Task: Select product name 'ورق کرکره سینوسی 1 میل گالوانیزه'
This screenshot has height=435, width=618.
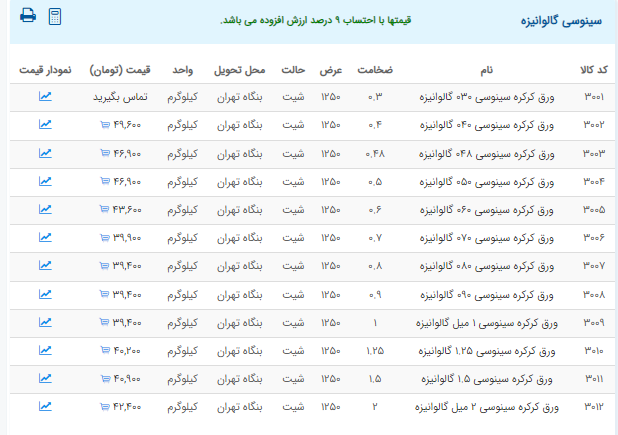Action: pos(488,322)
